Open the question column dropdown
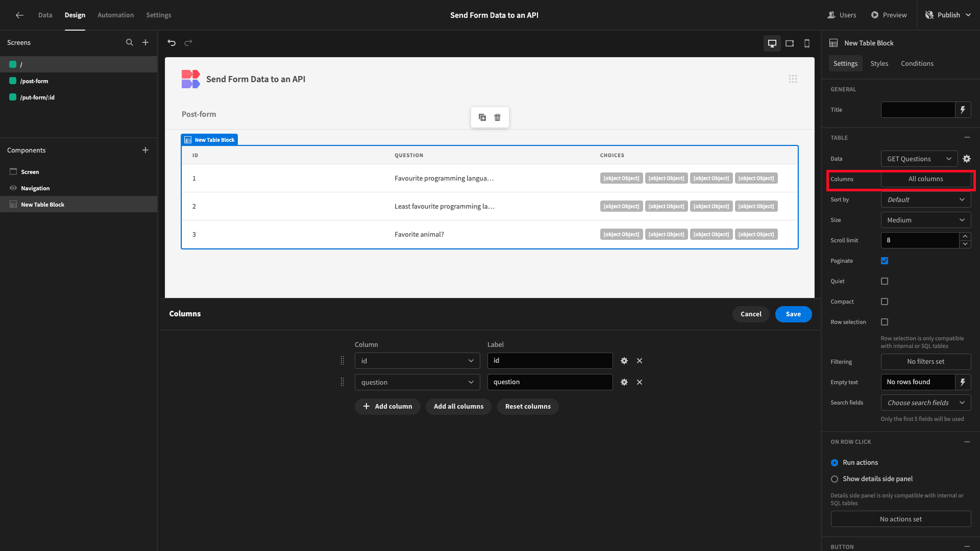Screen dimensions: 980x551 tap(418, 382)
